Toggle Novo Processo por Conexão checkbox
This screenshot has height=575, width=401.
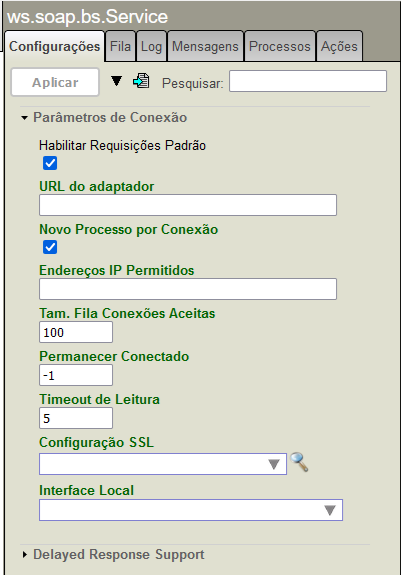[x=50, y=247]
